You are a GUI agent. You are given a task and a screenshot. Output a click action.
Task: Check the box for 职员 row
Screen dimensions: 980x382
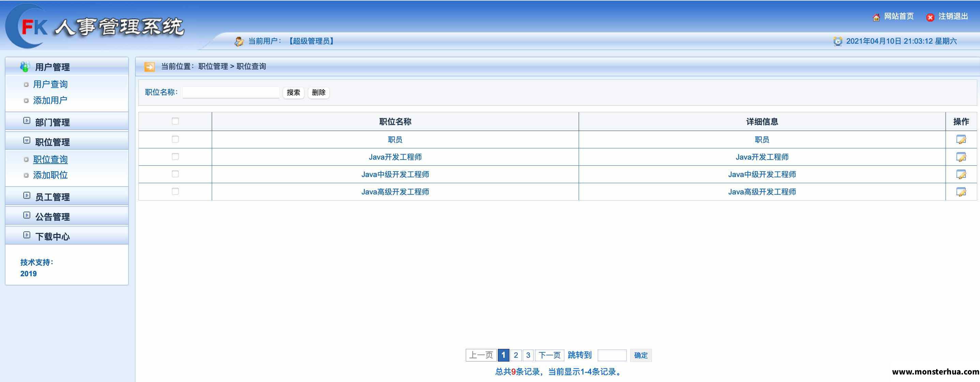click(175, 139)
